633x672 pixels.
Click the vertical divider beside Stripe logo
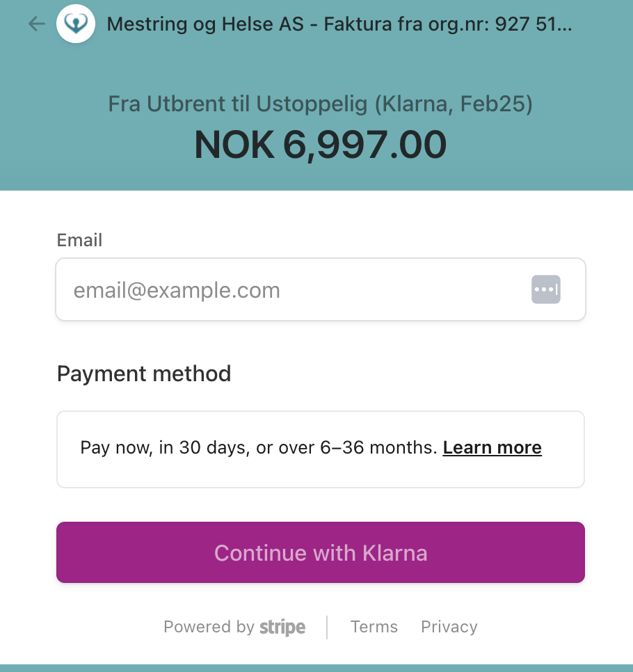tap(327, 627)
